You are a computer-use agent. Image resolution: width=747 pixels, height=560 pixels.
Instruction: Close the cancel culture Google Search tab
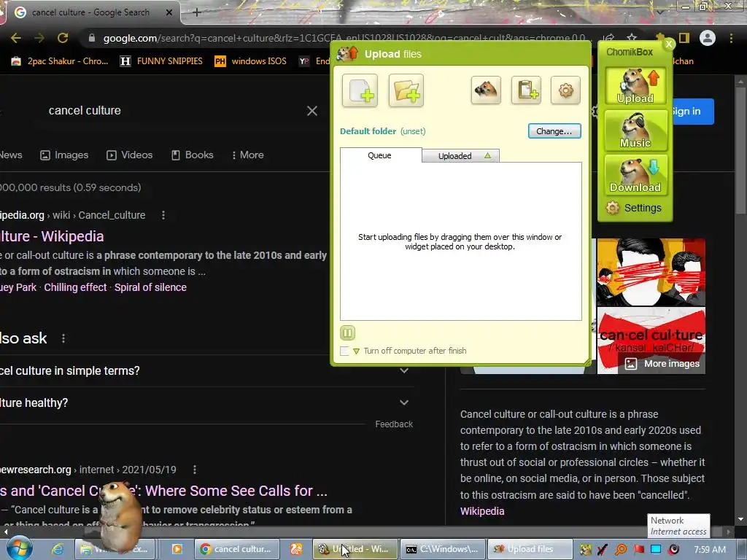point(169,12)
